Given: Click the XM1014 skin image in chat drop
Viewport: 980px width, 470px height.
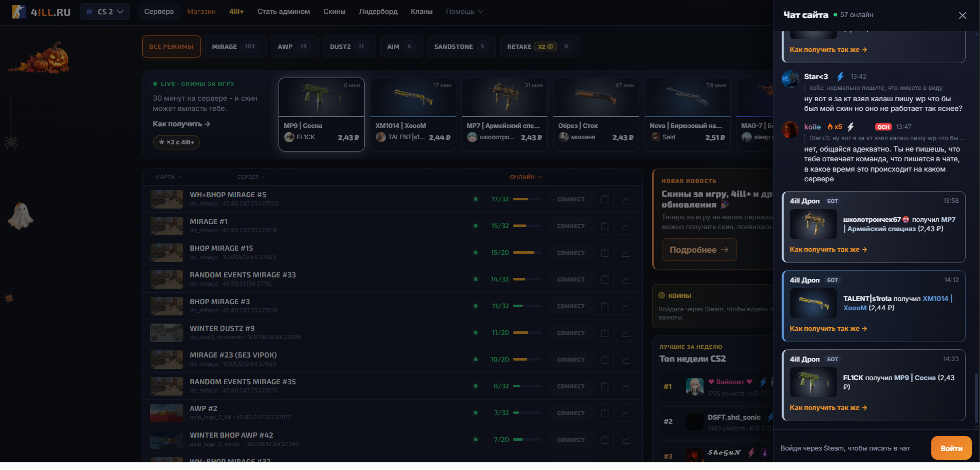Looking at the screenshot, I should pos(813,303).
